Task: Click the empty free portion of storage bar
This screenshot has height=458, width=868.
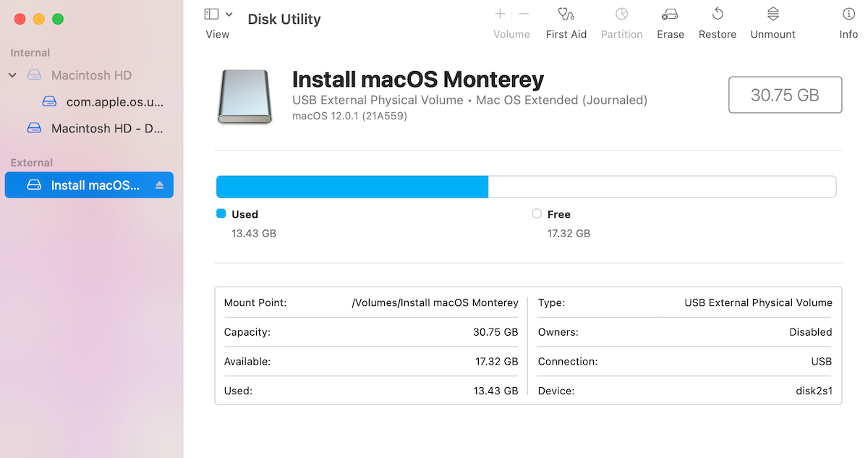Action: (x=662, y=187)
